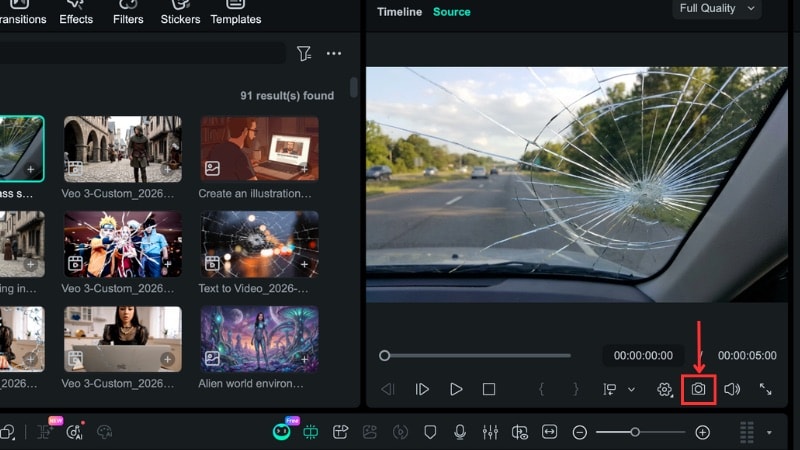Click the filter funnel icon

(x=304, y=54)
